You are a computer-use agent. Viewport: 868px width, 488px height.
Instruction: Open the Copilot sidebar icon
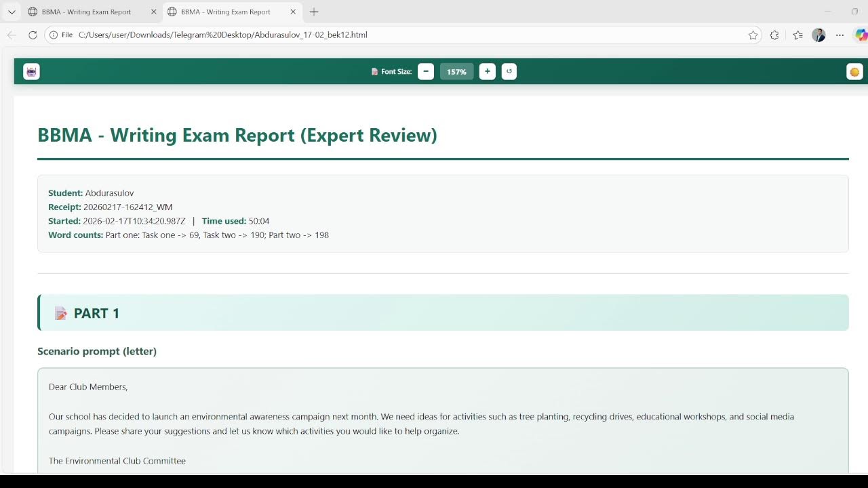point(861,35)
